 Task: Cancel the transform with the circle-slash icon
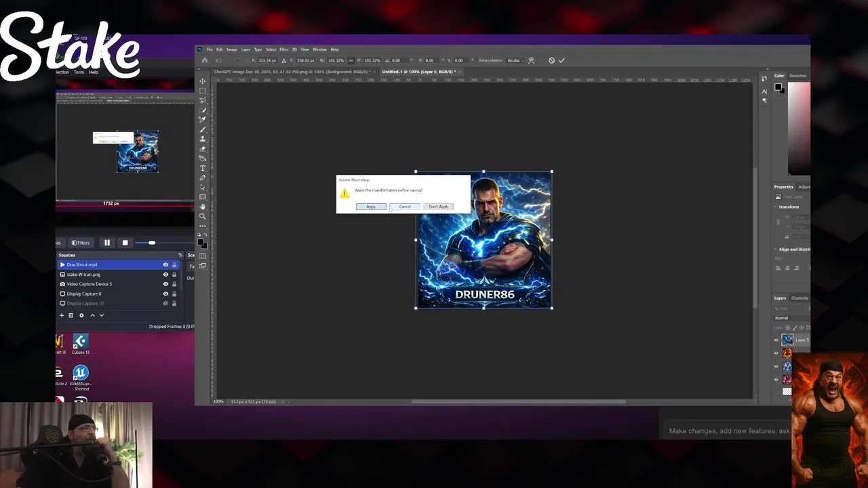(551, 60)
